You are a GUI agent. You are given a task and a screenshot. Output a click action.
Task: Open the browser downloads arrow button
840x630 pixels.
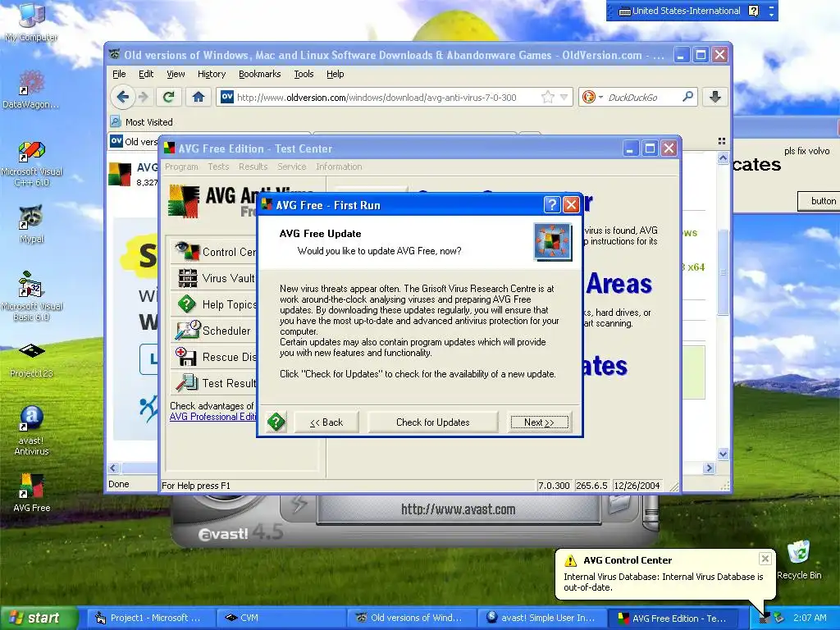[714, 97]
